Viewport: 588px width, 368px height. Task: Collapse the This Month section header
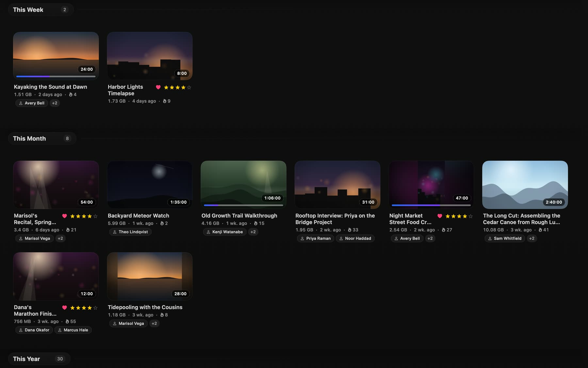coord(42,139)
